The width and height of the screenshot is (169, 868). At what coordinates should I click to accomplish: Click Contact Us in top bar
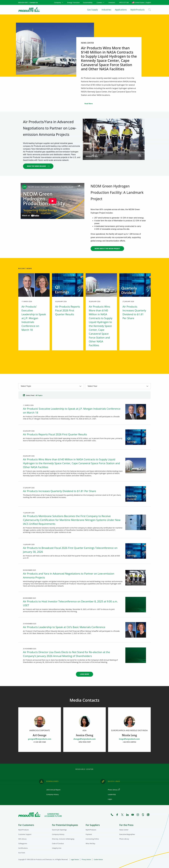34,2
